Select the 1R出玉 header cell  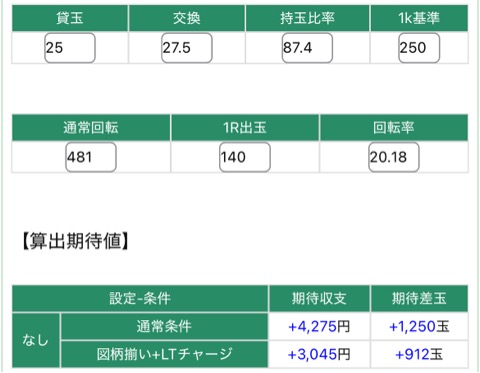(x=245, y=127)
